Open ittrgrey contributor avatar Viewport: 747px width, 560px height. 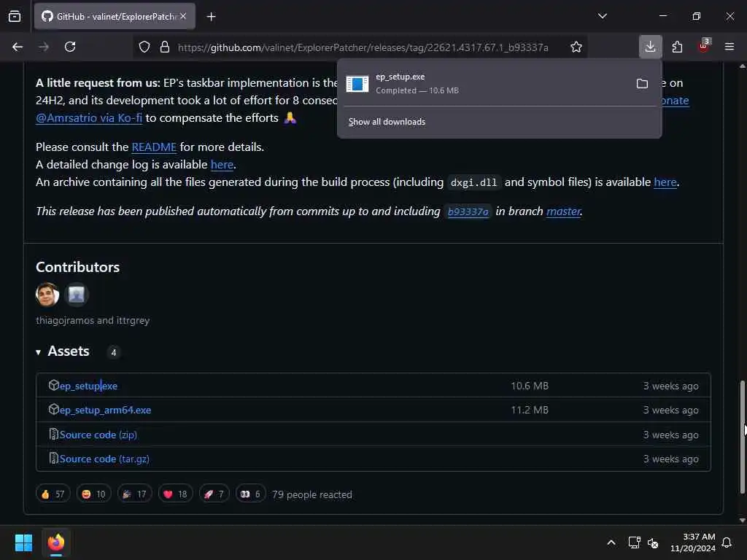click(76, 295)
